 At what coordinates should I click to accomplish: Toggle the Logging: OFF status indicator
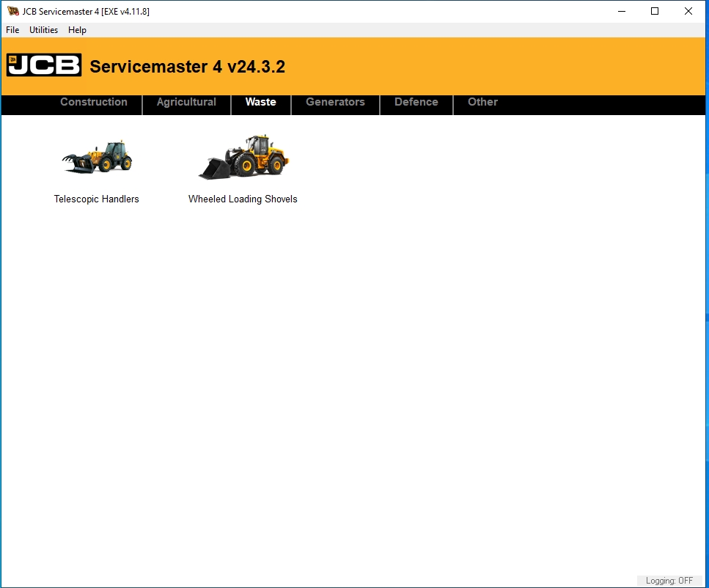point(668,580)
